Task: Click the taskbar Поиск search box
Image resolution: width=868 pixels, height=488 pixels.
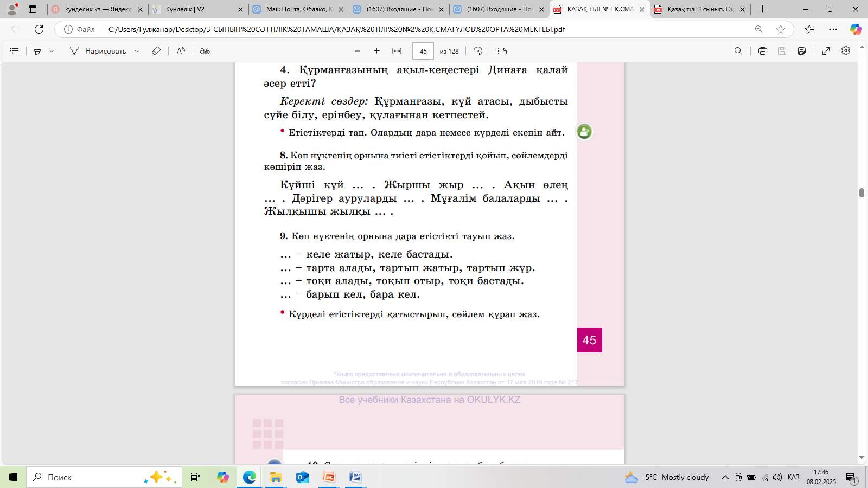Action: tap(103, 477)
